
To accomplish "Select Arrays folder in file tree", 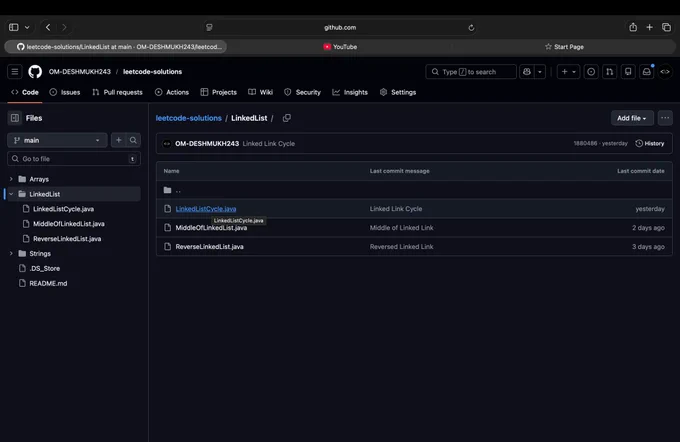I will tap(39, 179).
